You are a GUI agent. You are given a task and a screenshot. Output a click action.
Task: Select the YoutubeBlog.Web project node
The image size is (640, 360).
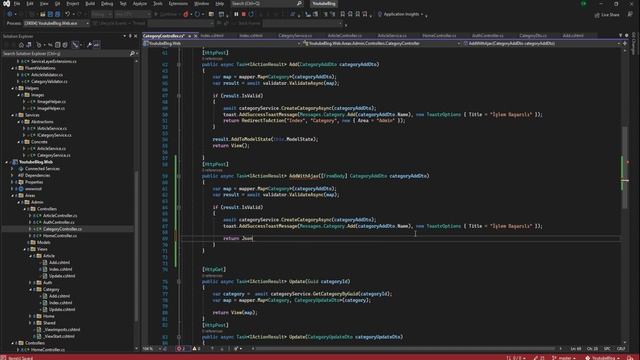click(x=36, y=162)
